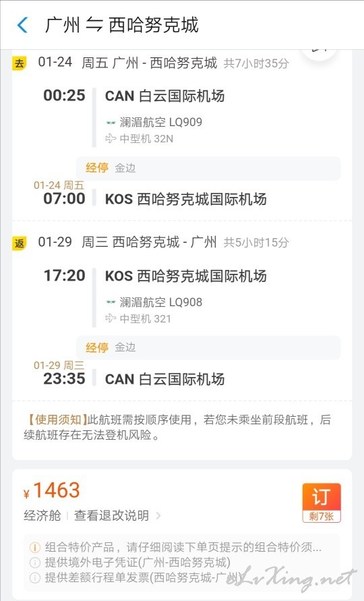
Task: Tap the orange 订 booking button
Action: (x=321, y=503)
